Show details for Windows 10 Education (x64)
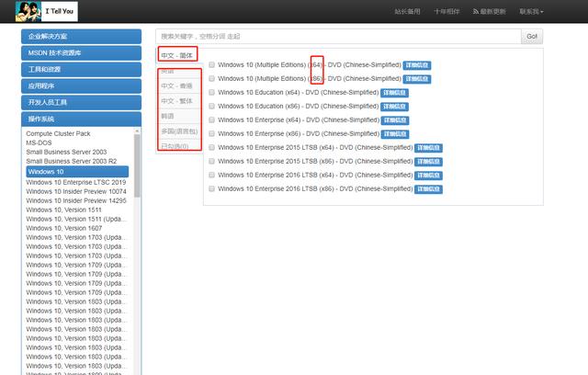 (394, 93)
